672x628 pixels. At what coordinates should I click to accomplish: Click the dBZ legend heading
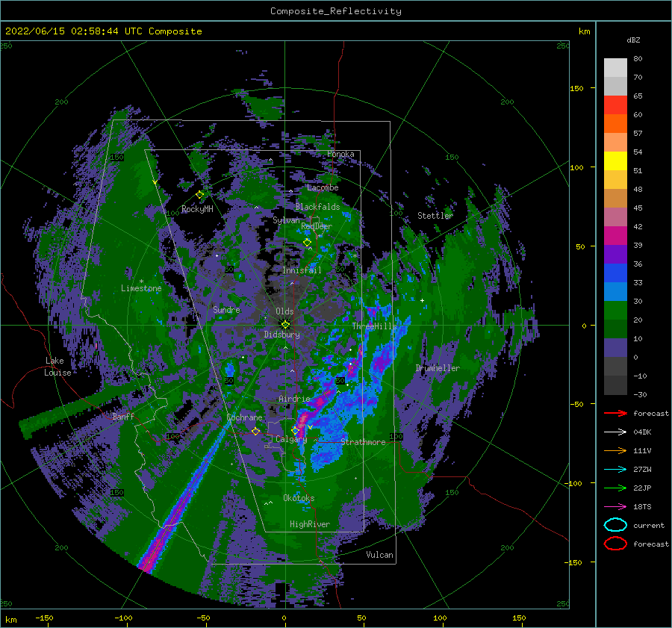pyautogui.click(x=633, y=40)
